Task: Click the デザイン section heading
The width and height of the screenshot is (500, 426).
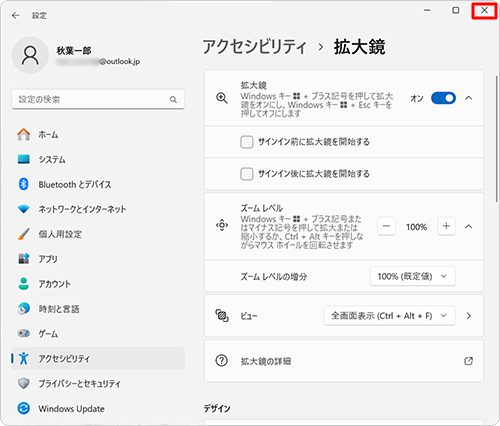Action: (217, 408)
